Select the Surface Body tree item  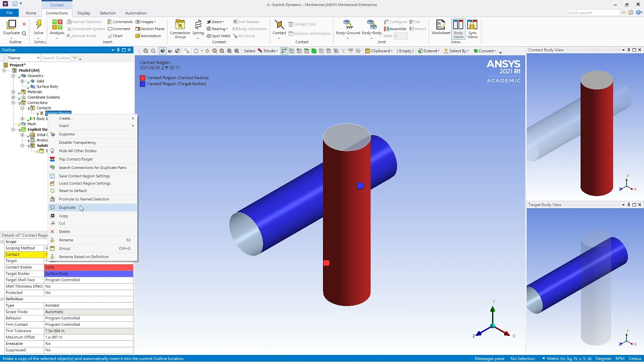click(47, 86)
